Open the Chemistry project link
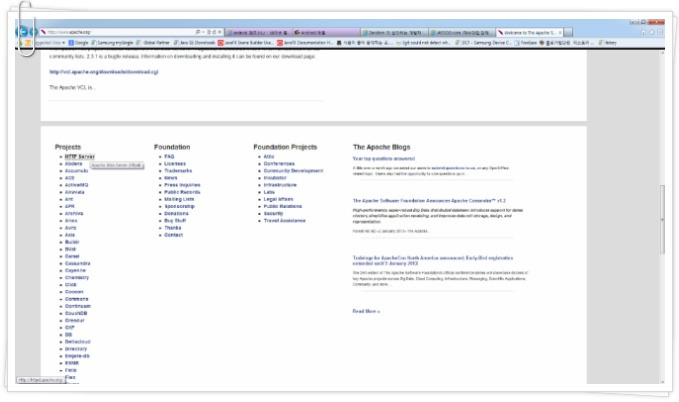Screen dimensions: 679x402 [77, 278]
